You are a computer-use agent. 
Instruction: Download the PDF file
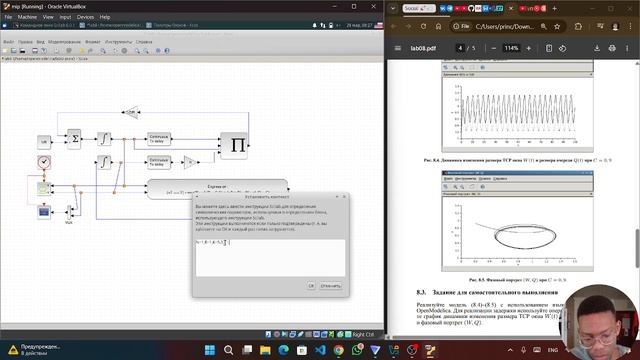pos(597,48)
